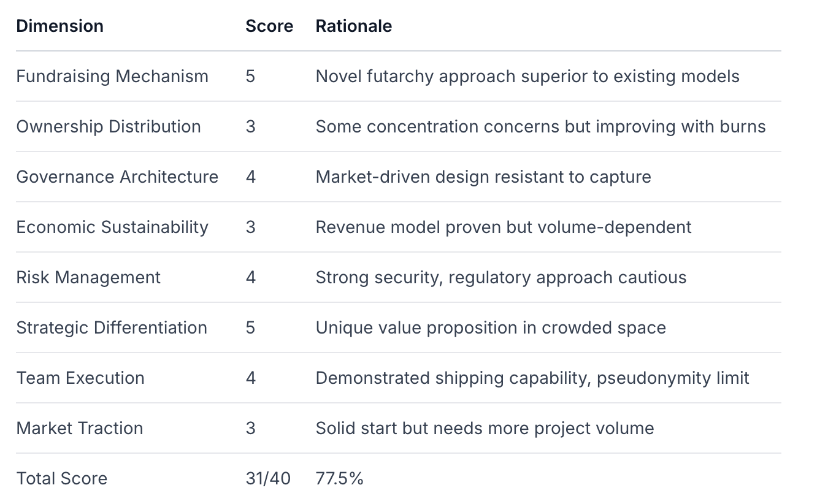Click the Economic Sustainability dimension
The width and height of the screenshot is (828, 504).
(x=112, y=227)
